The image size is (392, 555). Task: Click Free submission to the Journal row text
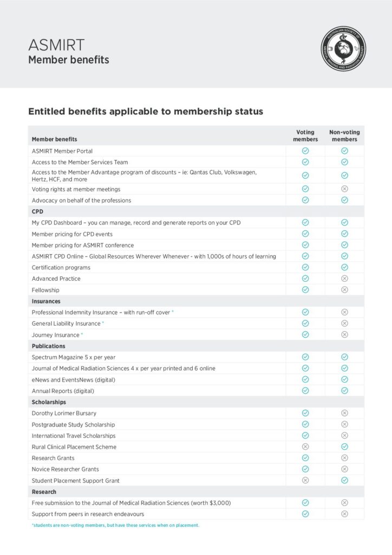click(x=131, y=503)
